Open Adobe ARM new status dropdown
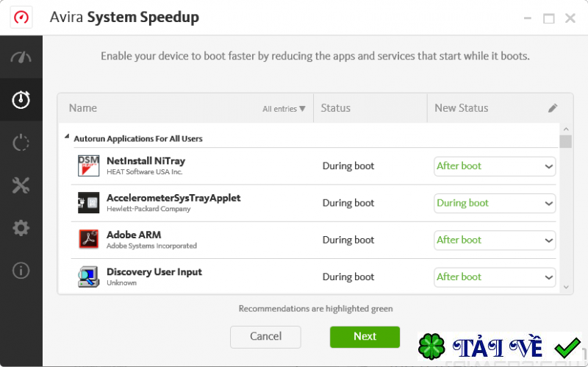 click(495, 240)
